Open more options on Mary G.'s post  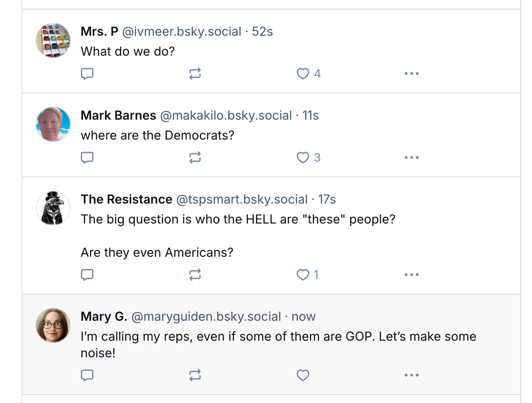tap(411, 375)
